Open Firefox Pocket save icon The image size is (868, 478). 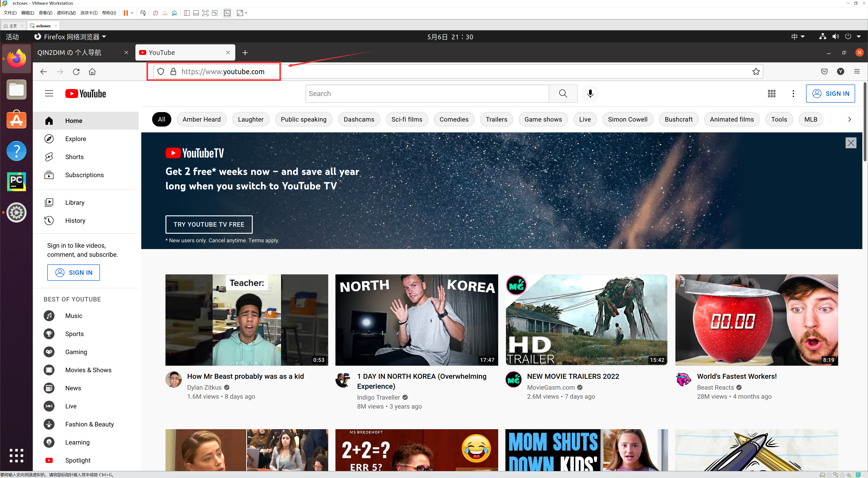pos(824,71)
